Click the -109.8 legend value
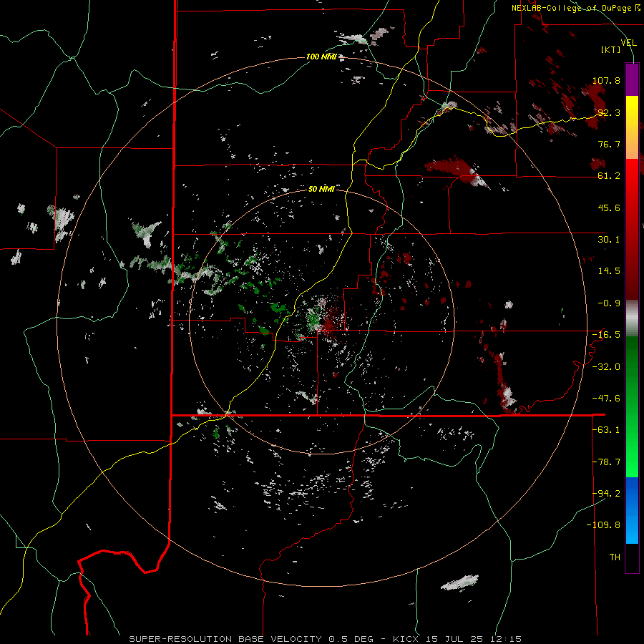Screen dimensions: 644x644 (603, 525)
